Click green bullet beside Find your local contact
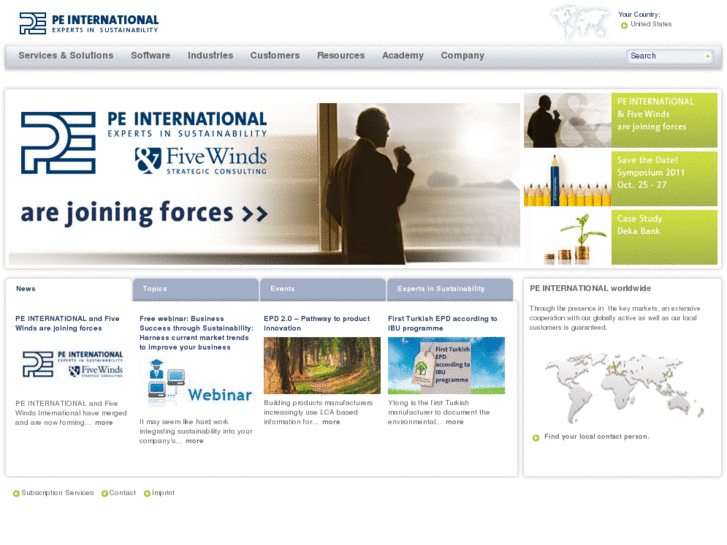The height and width of the screenshot is (545, 727). tap(536, 438)
